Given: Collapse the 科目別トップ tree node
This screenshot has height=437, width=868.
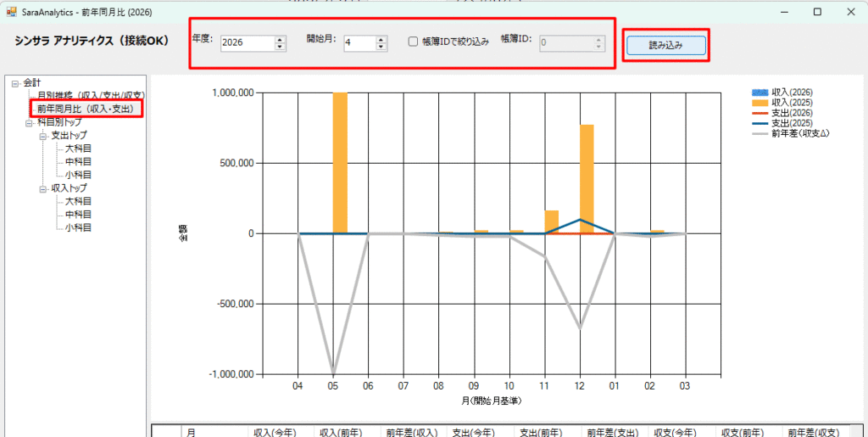Looking at the screenshot, I should click(x=29, y=122).
